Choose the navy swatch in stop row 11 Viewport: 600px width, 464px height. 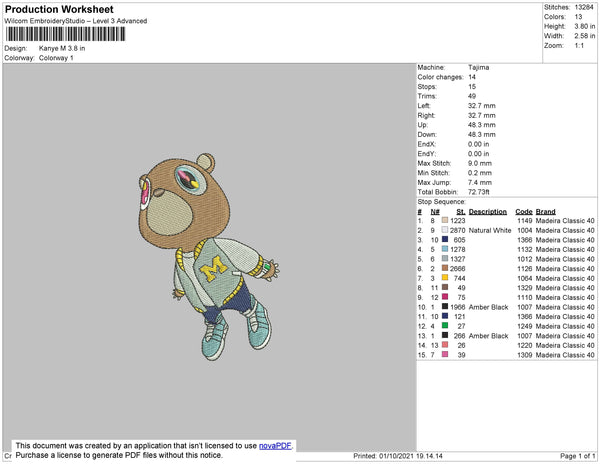point(445,316)
